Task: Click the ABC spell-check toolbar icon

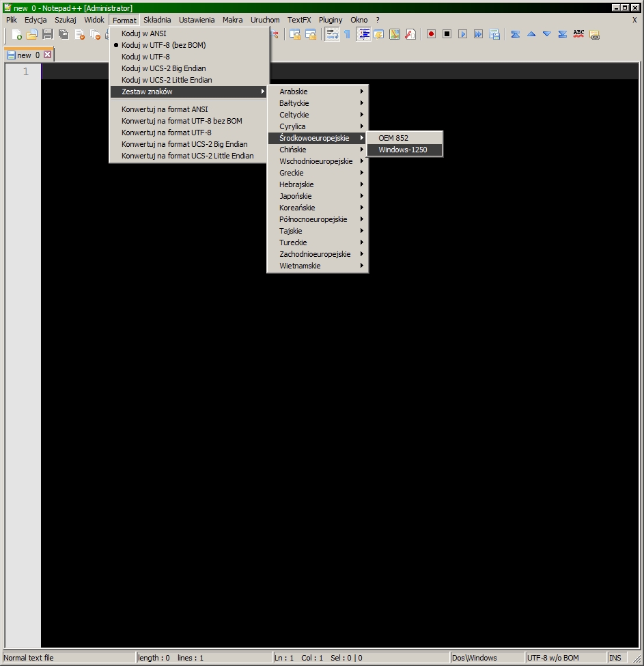Action: point(578,34)
